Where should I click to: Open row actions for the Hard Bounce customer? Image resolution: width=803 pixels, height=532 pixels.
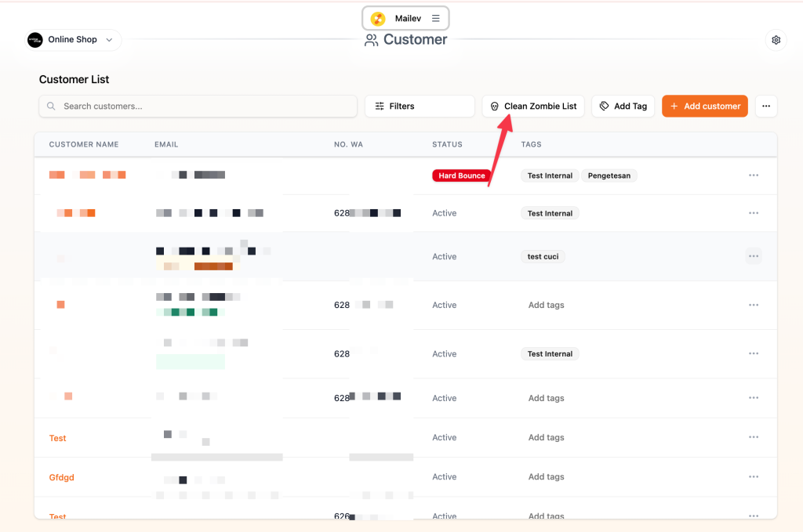click(754, 176)
